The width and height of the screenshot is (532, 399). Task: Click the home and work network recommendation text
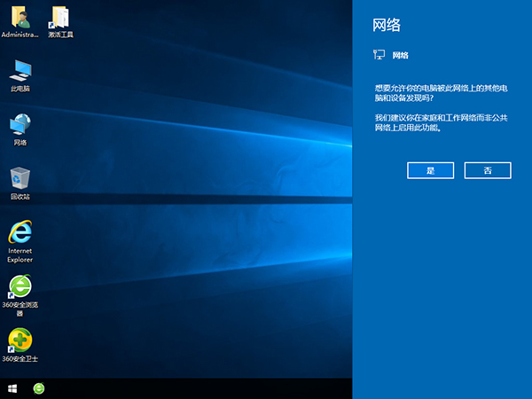pos(439,122)
